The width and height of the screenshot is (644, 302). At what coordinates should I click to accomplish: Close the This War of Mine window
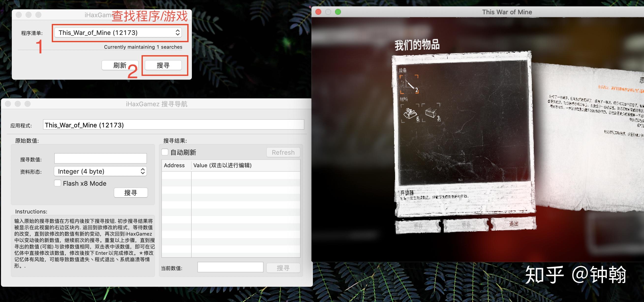[318, 12]
